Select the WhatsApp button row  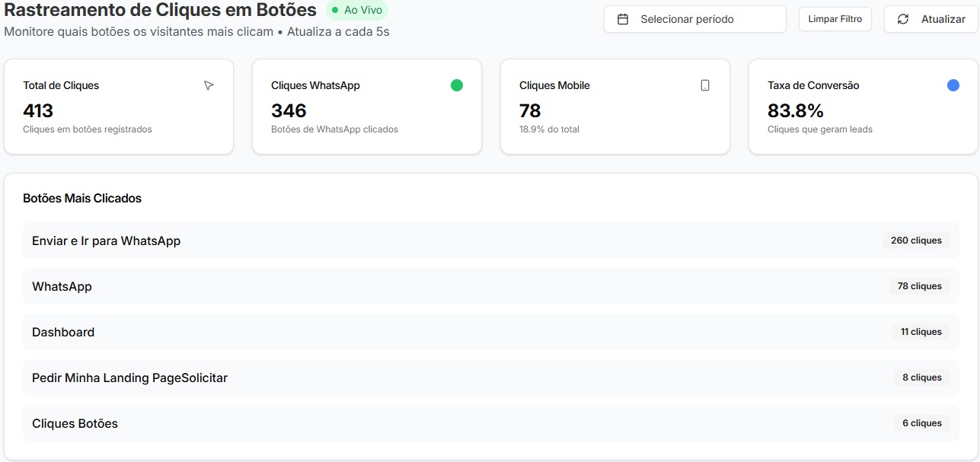pos(491,286)
